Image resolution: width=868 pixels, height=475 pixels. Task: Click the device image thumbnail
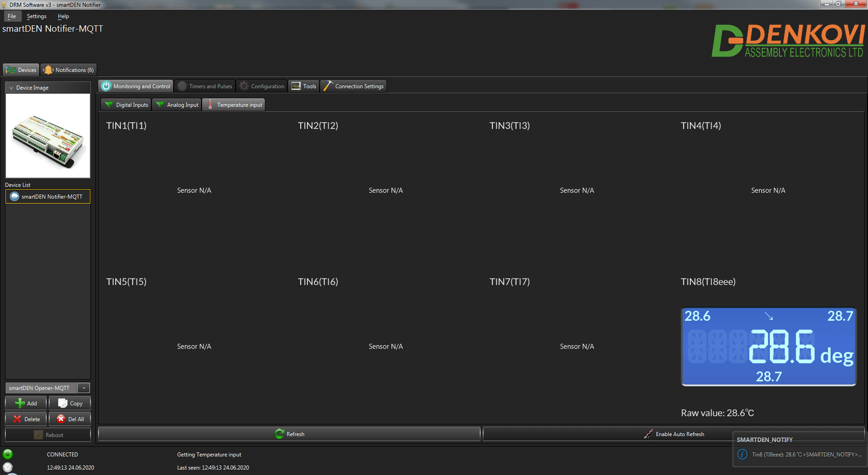pos(48,136)
